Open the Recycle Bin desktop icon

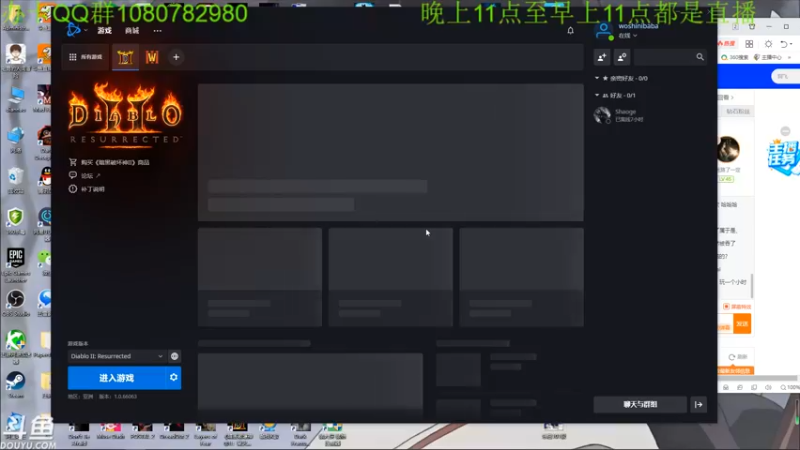coord(15,180)
